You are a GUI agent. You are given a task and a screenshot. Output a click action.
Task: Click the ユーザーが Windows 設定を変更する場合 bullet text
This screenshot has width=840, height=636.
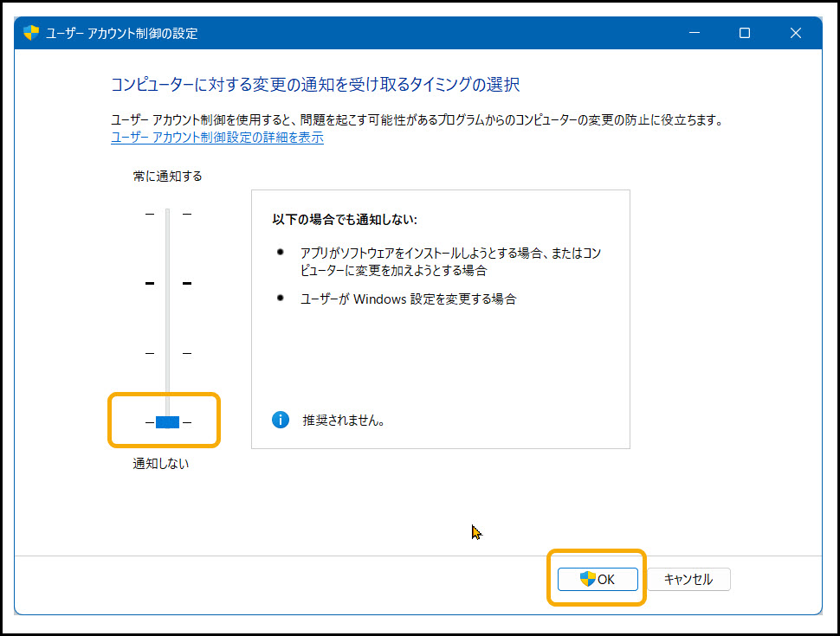[408, 299]
